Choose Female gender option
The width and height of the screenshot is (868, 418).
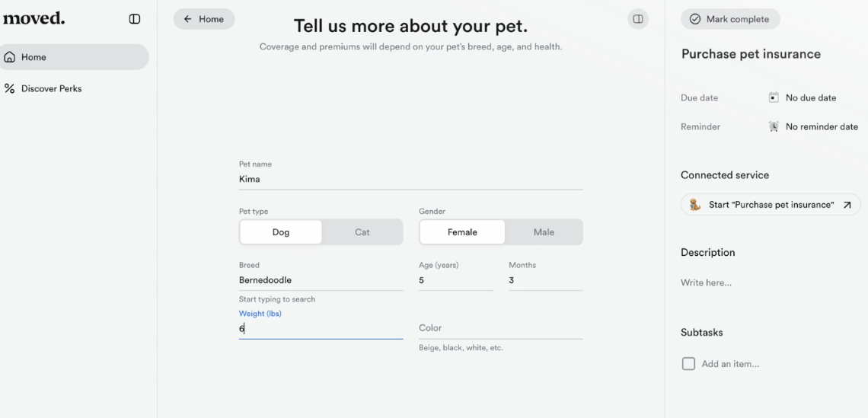click(462, 232)
